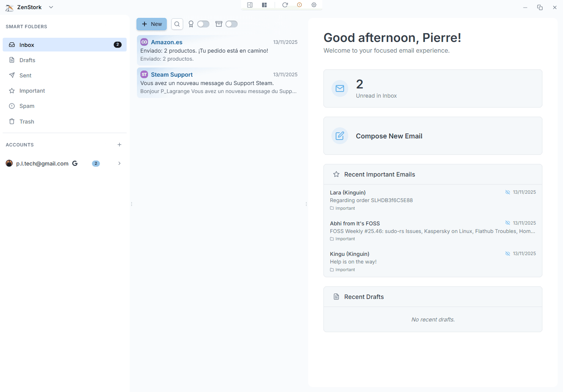Screen dimensions: 563x392
Task: Click the Google icon beside p.l.tech@gmail.com
Action: pyautogui.click(x=75, y=164)
